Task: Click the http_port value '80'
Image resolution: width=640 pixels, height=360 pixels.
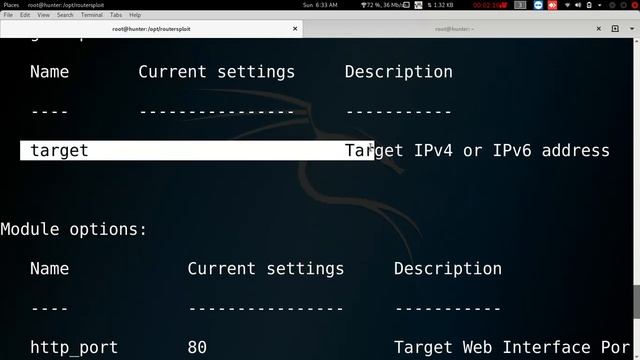Action: point(197,348)
